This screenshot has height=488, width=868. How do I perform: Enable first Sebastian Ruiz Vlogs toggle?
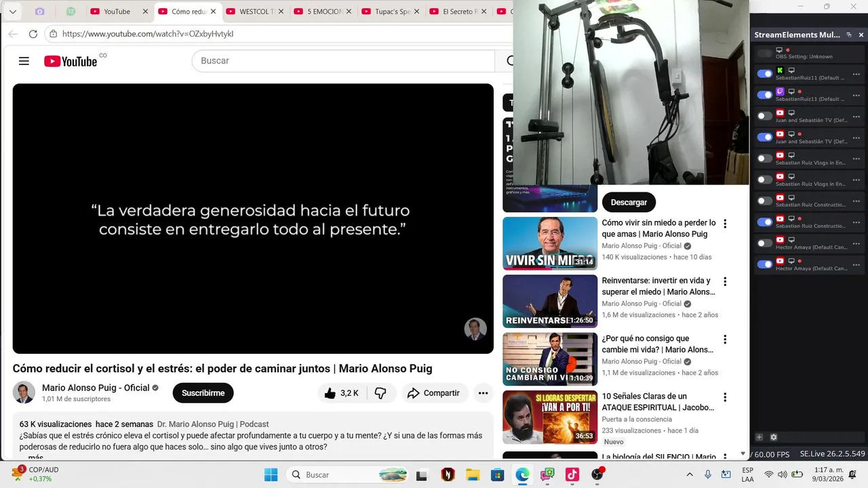tap(765, 159)
